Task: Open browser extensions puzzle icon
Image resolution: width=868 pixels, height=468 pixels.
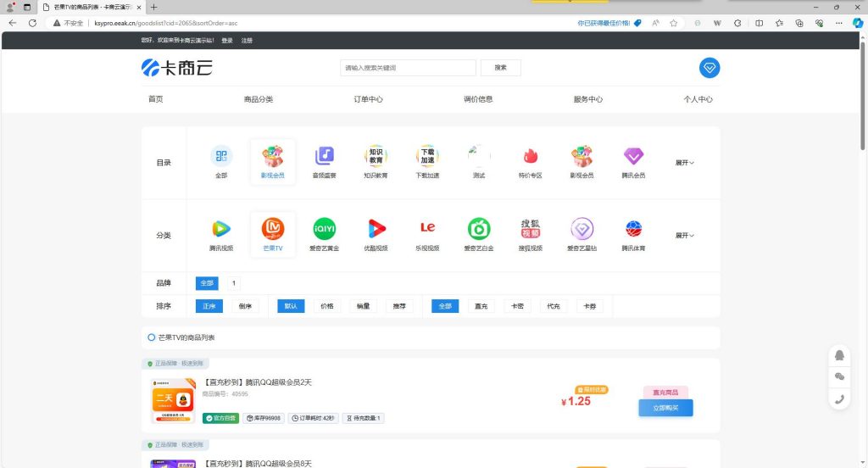Action: point(737,23)
